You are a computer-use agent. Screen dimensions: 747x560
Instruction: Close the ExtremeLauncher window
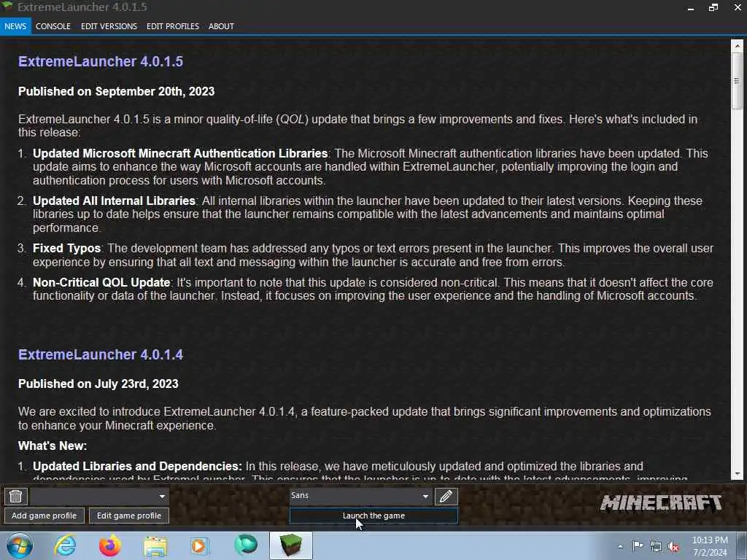pyautogui.click(x=737, y=7)
